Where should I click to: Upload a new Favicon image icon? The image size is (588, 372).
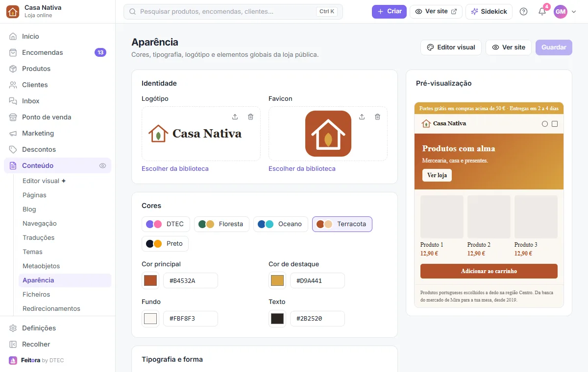click(362, 116)
